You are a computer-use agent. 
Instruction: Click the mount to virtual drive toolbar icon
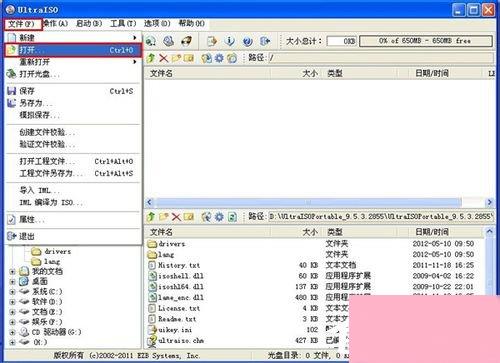pyautogui.click(x=168, y=41)
